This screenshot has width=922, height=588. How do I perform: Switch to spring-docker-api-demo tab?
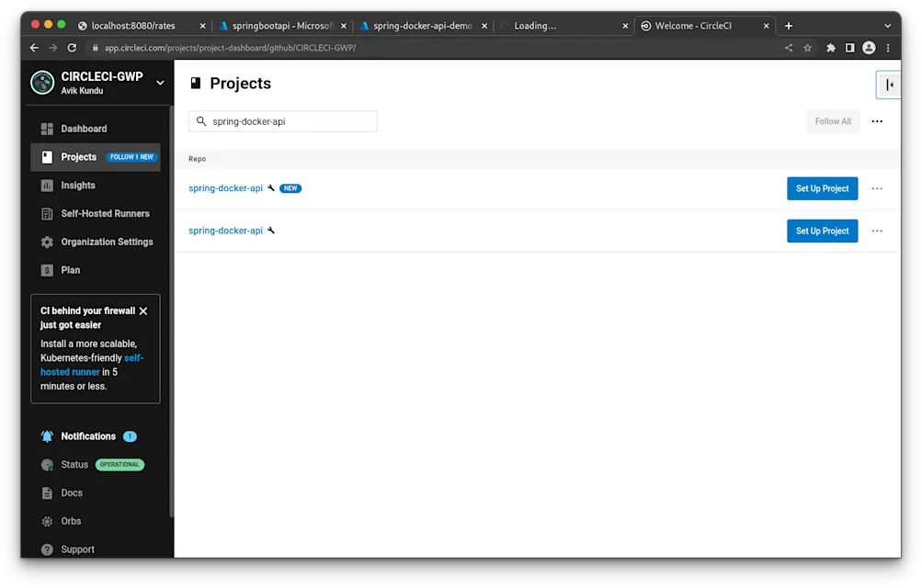coord(423,26)
